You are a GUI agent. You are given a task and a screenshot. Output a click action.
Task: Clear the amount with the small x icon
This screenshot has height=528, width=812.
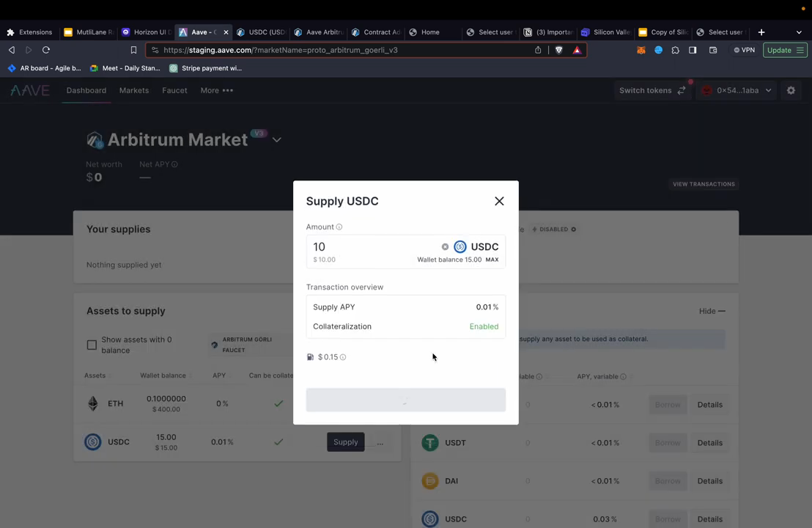pyautogui.click(x=445, y=246)
